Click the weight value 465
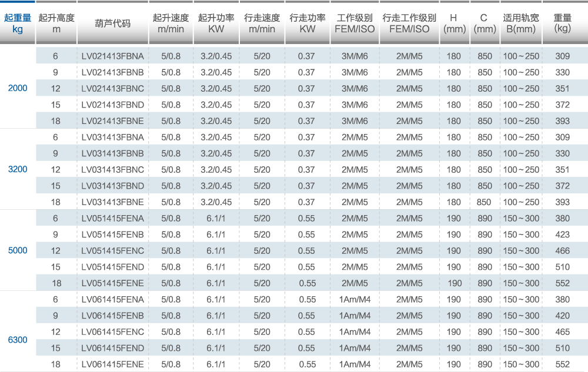This screenshot has width=588, height=372. point(562,332)
